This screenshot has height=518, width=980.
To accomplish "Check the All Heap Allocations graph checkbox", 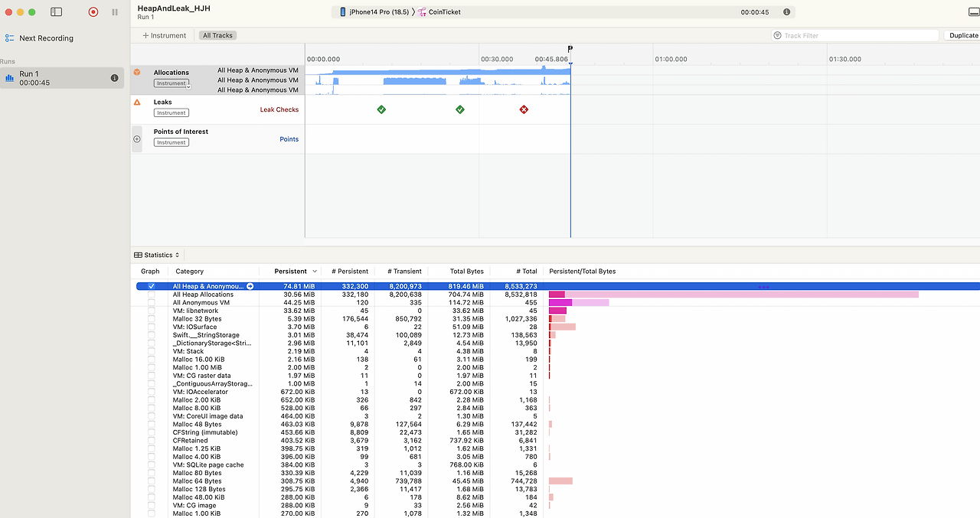I will [151, 295].
